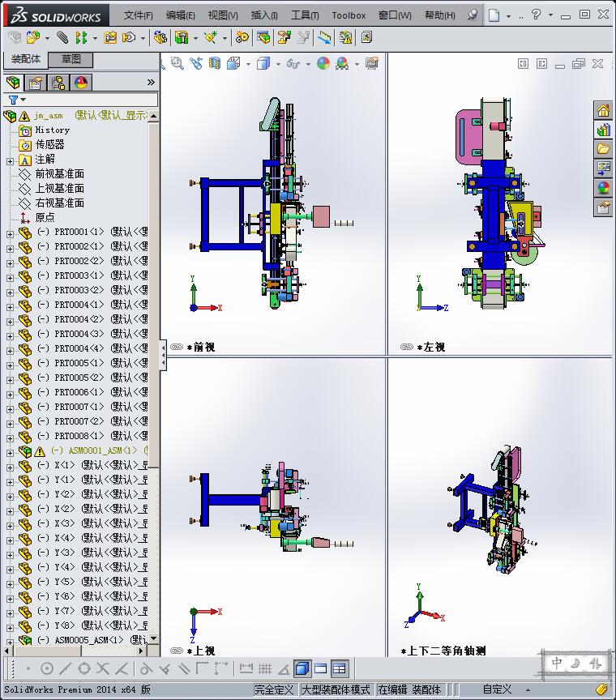Click the Section View icon
The image size is (616, 700).
pyautogui.click(x=215, y=63)
